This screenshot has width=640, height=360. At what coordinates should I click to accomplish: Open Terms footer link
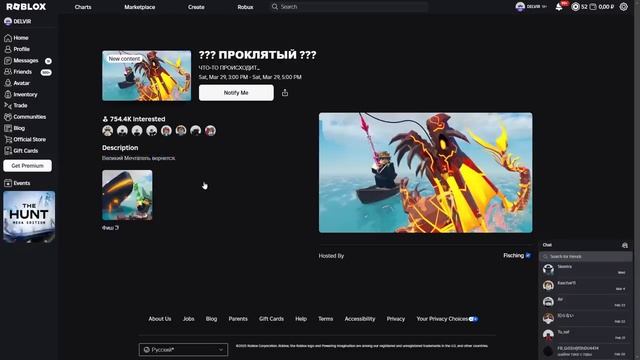(325, 319)
